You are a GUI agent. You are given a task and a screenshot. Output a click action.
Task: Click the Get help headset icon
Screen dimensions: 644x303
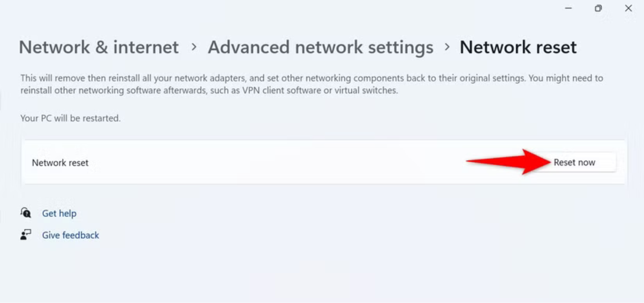click(x=26, y=213)
